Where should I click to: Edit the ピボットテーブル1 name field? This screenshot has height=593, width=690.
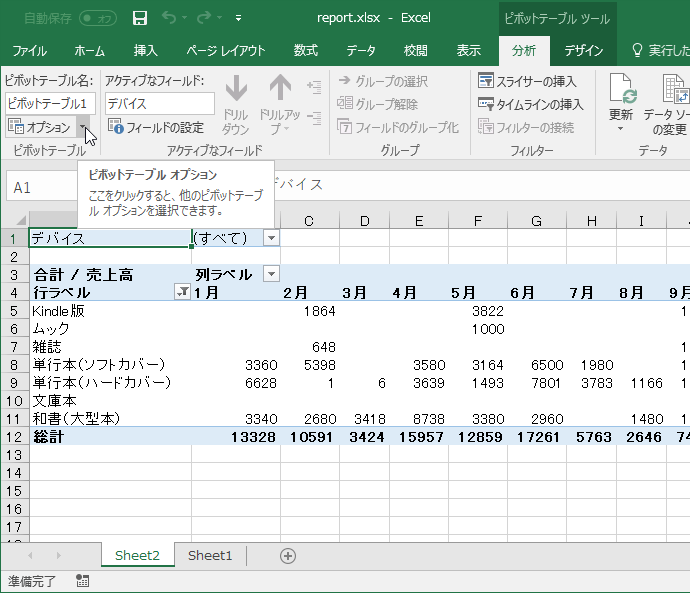pyautogui.click(x=50, y=104)
